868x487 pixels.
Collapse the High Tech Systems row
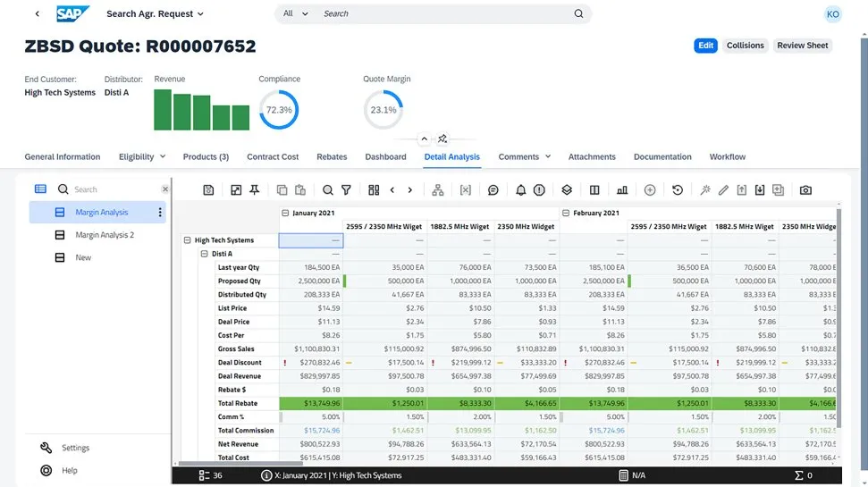(188, 240)
